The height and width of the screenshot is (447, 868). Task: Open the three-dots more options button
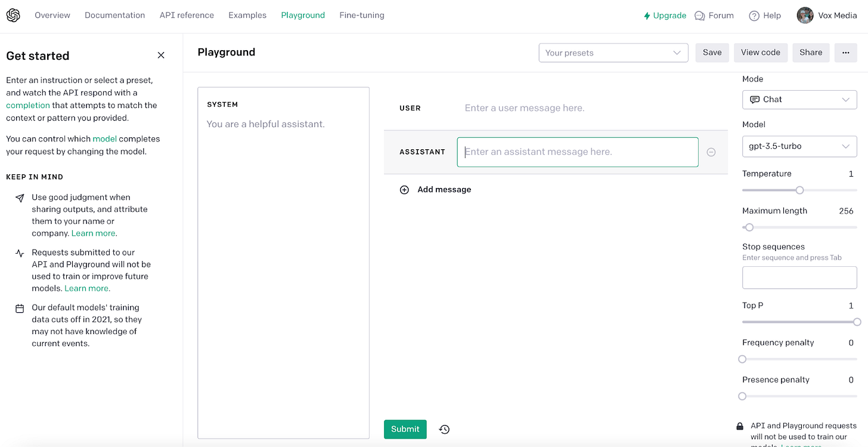tap(845, 53)
